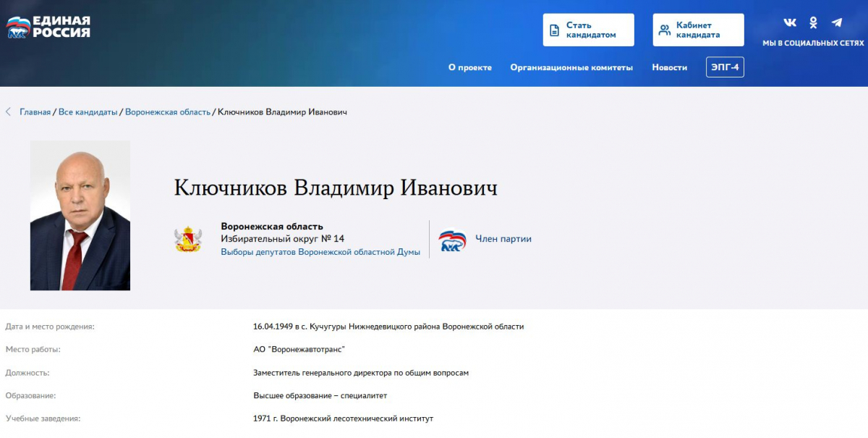Click the АО "Воронежавтотранс" value
The height and width of the screenshot is (438, 868).
(299, 350)
